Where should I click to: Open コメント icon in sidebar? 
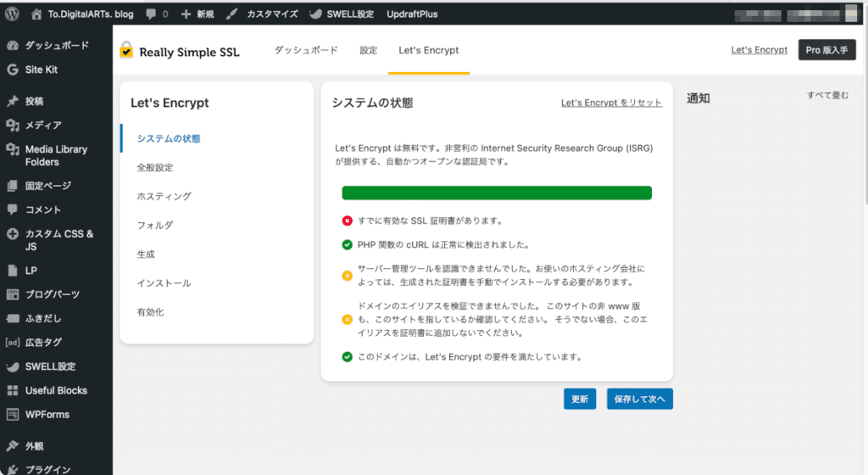(12, 210)
